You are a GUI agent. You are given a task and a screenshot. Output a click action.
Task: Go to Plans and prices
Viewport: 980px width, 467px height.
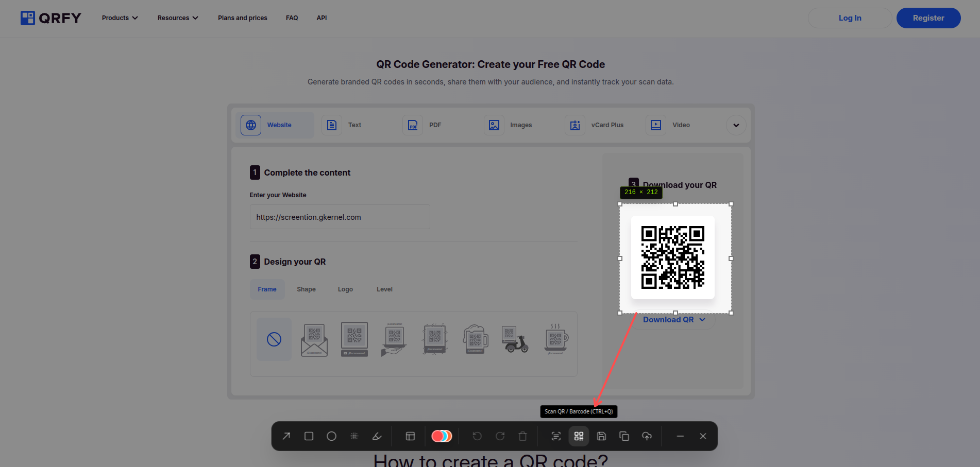[x=243, y=18]
